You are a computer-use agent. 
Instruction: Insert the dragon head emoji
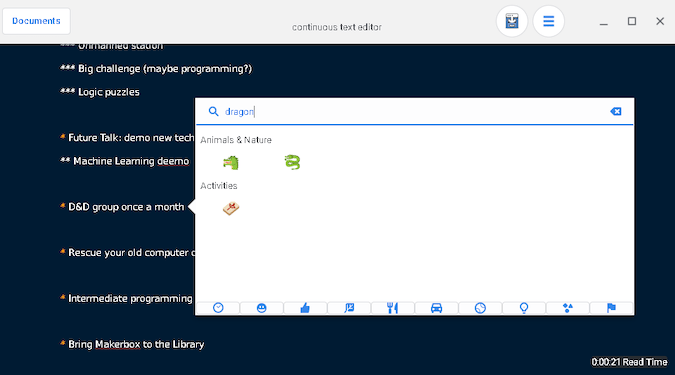[231, 163]
